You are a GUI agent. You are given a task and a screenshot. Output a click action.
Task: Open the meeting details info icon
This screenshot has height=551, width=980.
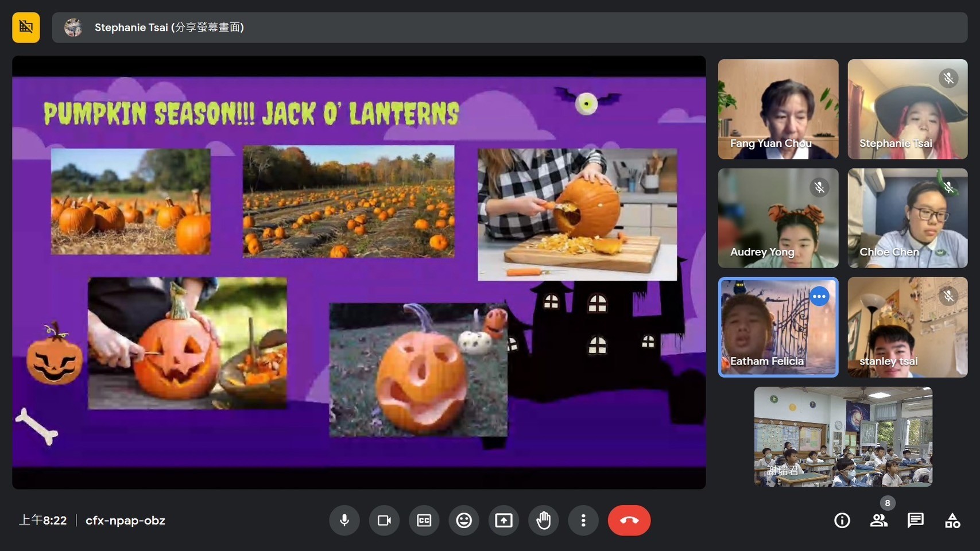[842, 520]
